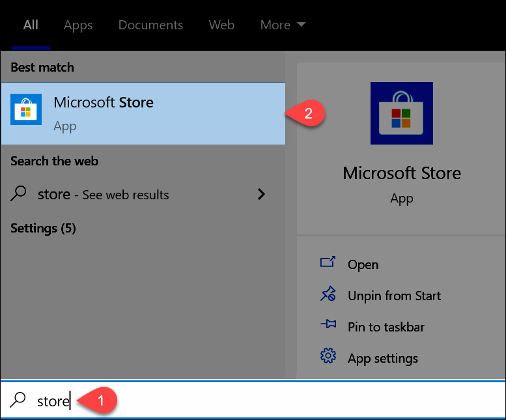Open App settings
Image resolution: width=506 pixels, height=420 pixels.
coord(383,358)
